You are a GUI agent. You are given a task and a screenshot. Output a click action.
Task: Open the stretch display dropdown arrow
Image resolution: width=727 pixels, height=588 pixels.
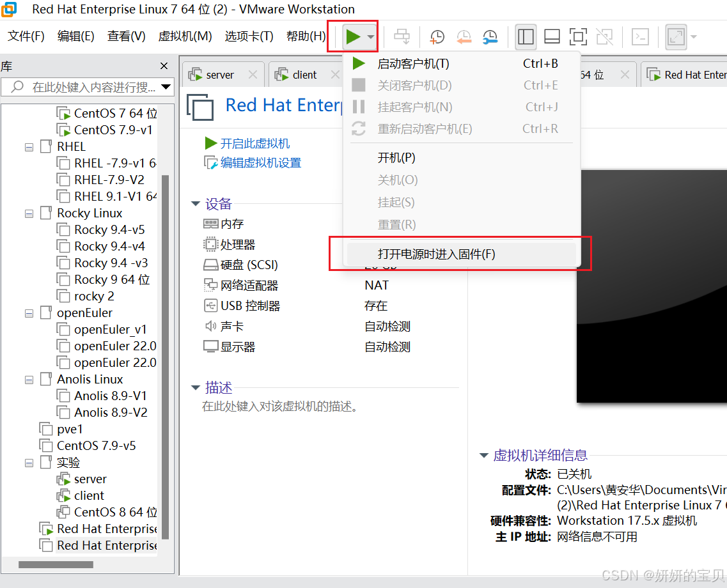coord(693,36)
